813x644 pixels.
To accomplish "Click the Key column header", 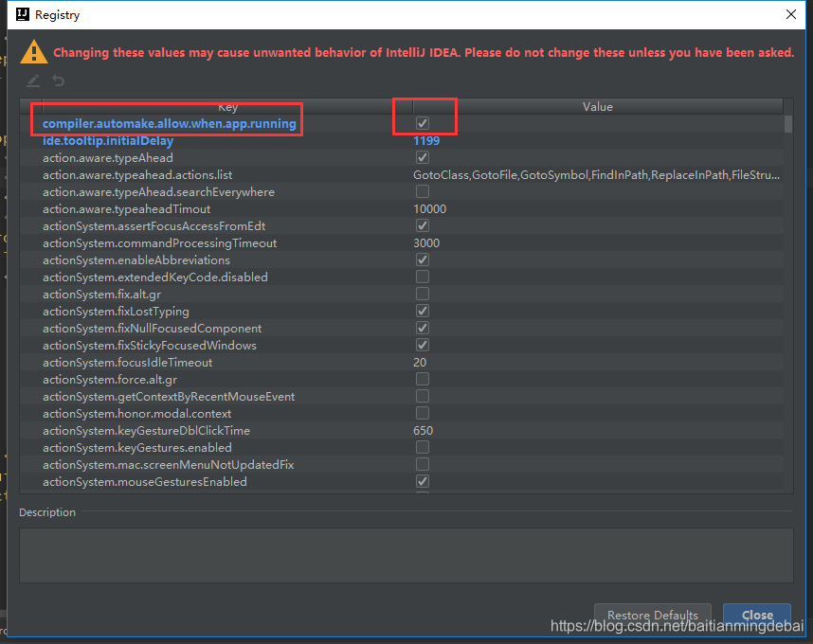I will [227, 107].
